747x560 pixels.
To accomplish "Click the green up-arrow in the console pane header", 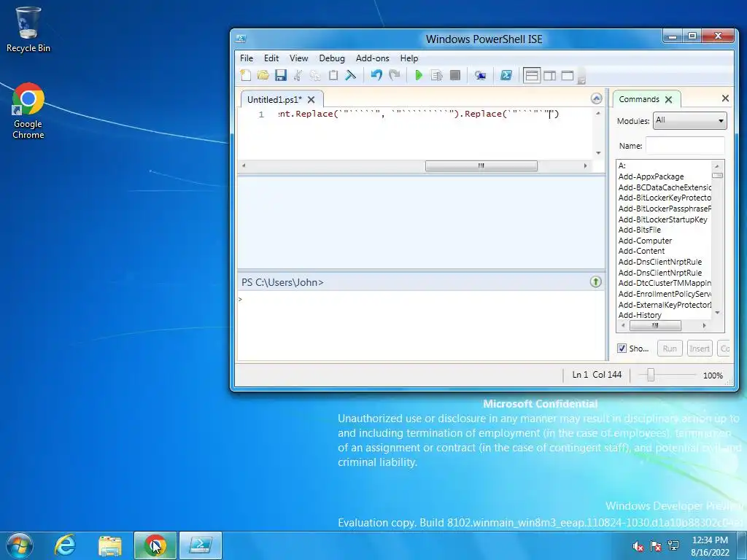I will pos(595,281).
